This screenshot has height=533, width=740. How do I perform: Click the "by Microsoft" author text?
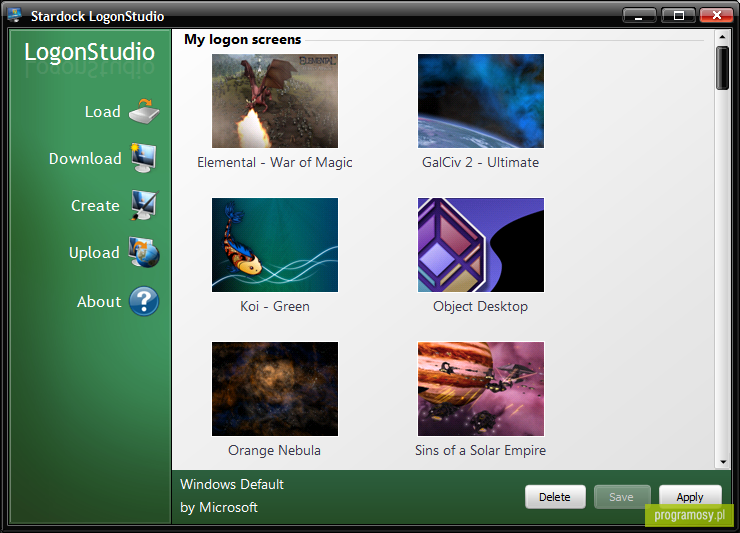(219, 508)
